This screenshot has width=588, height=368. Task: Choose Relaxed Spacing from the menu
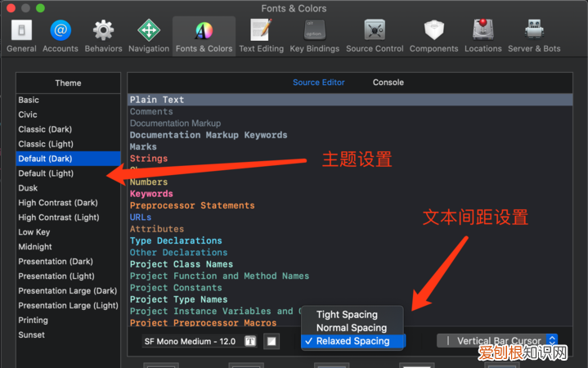(352, 341)
